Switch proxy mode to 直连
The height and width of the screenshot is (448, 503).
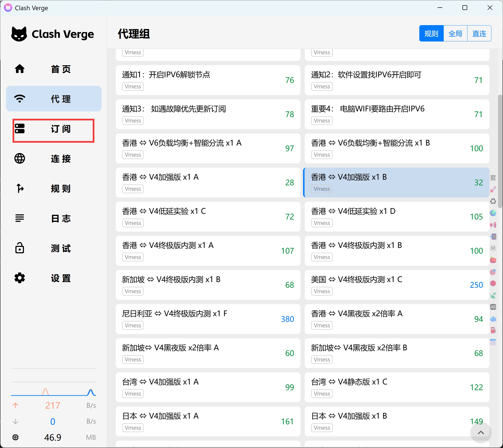(479, 33)
